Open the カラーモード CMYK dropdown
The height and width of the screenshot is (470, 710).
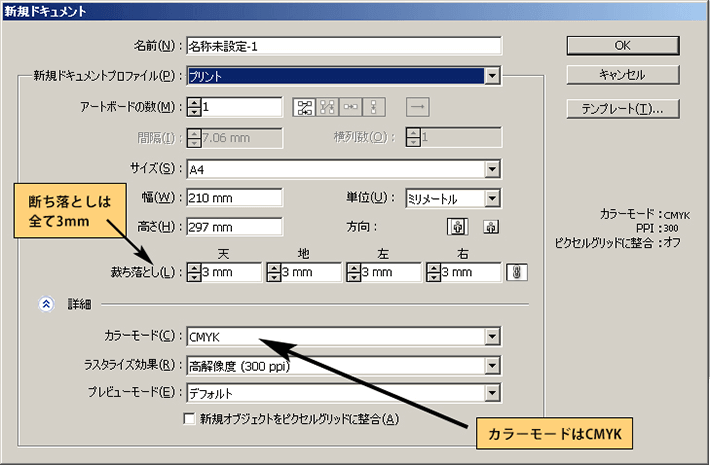492,336
